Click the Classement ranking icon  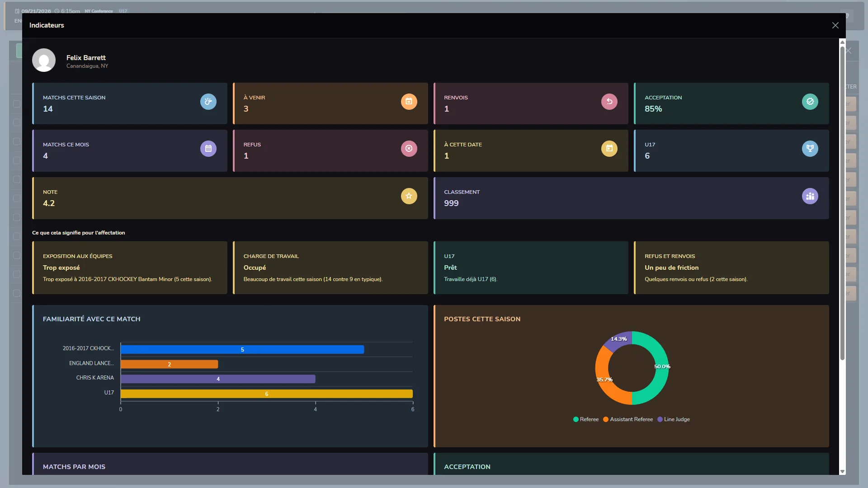click(810, 196)
